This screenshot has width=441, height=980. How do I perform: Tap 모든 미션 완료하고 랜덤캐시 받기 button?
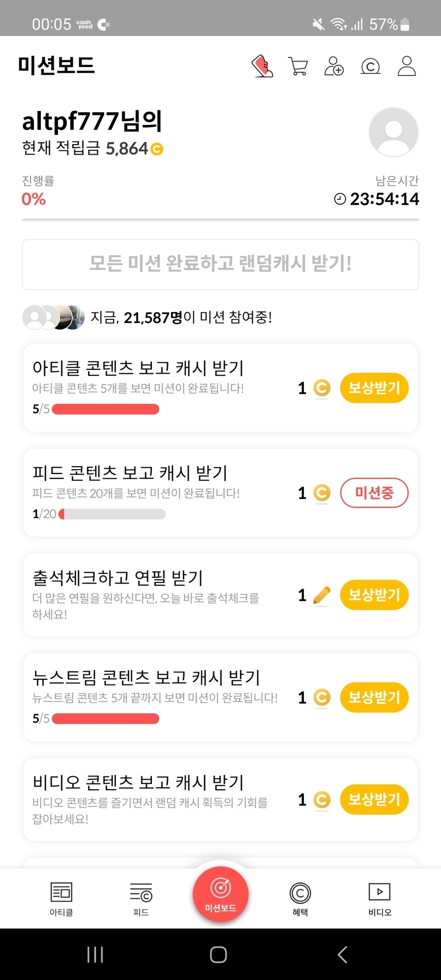pyautogui.click(x=220, y=264)
